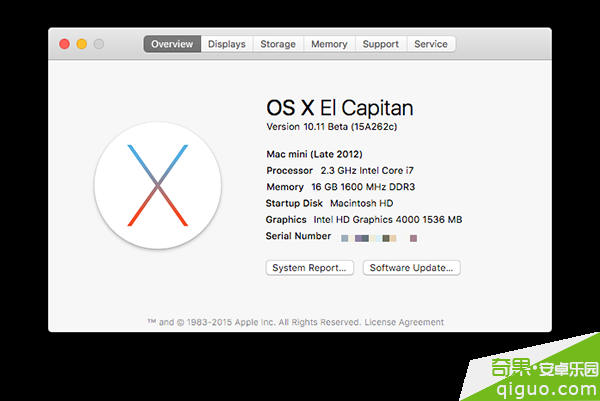Open the License Agreement link
This screenshot has height=401, width=600.
tap(404, 322)
